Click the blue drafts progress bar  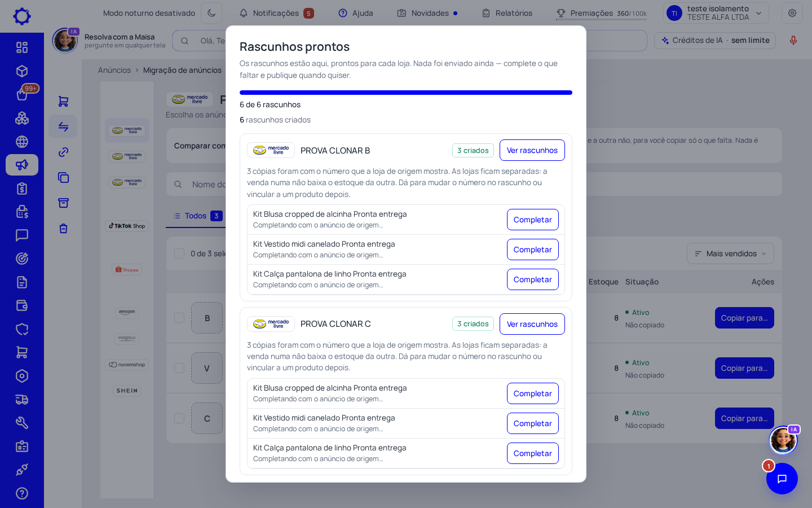point(406,93)
